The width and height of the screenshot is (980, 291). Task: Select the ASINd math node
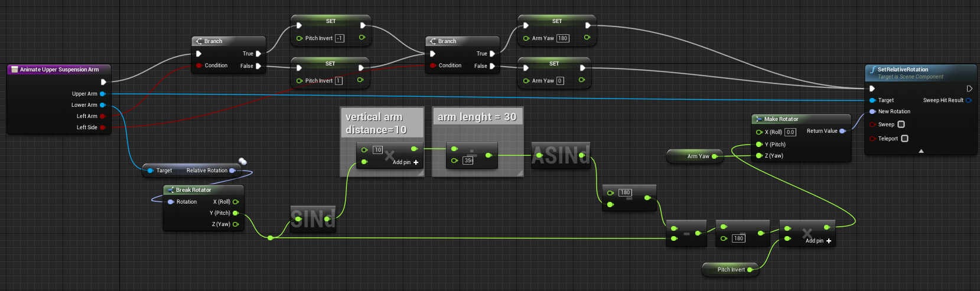coord(561,155)
